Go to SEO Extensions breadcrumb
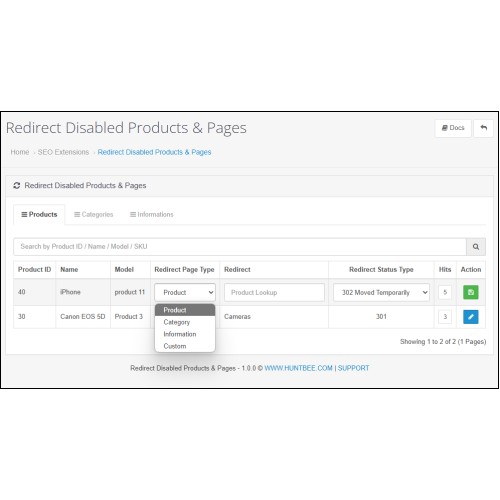Image resolution: width=500 pixels, height=500 pixels. click(63, 152)
